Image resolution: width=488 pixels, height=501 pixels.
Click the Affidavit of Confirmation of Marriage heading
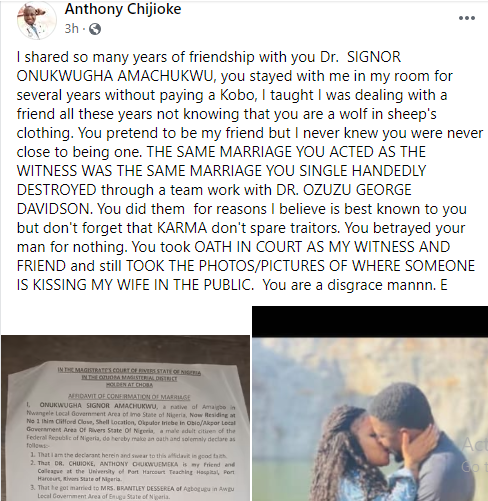(x=129, y=397)
